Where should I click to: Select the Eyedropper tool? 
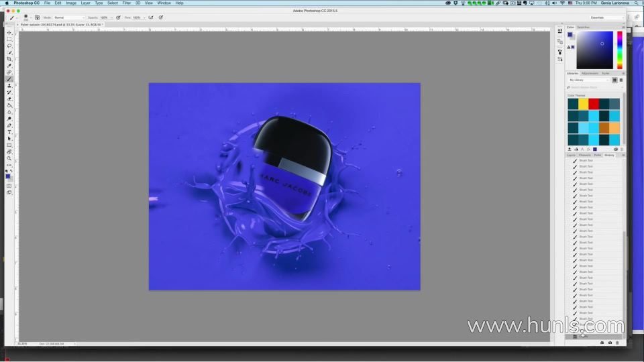click(x=9, y=66)
